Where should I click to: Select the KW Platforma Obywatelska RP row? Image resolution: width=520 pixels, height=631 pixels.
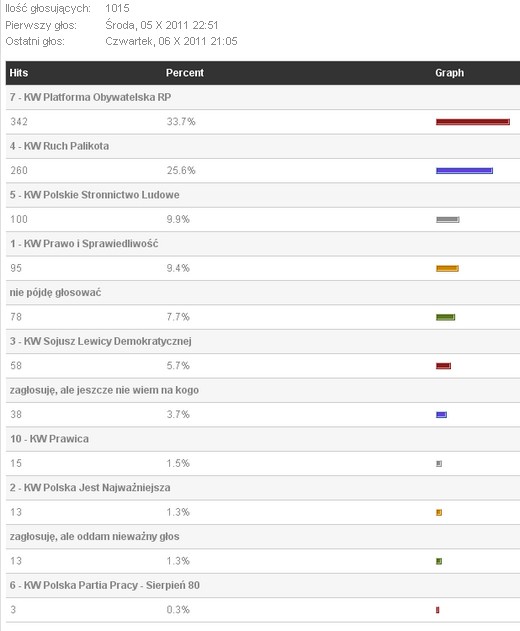(263, 97)
